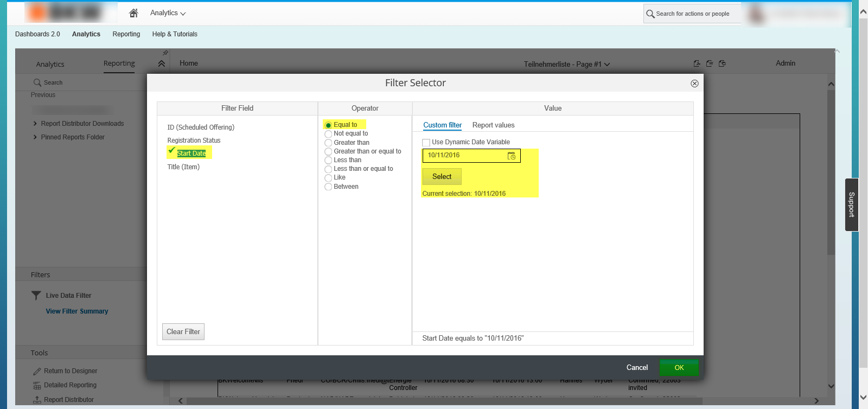Click the search magnifier in top bar

click(x=650, y=14)
